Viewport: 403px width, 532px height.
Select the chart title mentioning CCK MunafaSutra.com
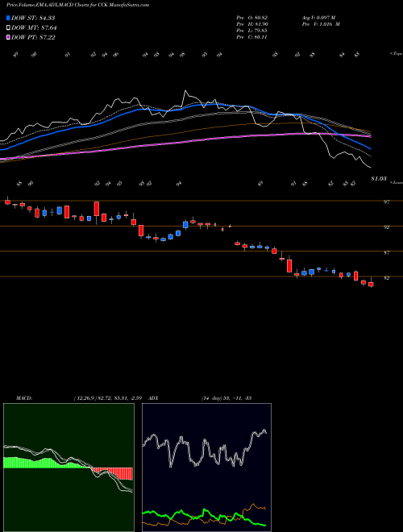tap(78, 5)
